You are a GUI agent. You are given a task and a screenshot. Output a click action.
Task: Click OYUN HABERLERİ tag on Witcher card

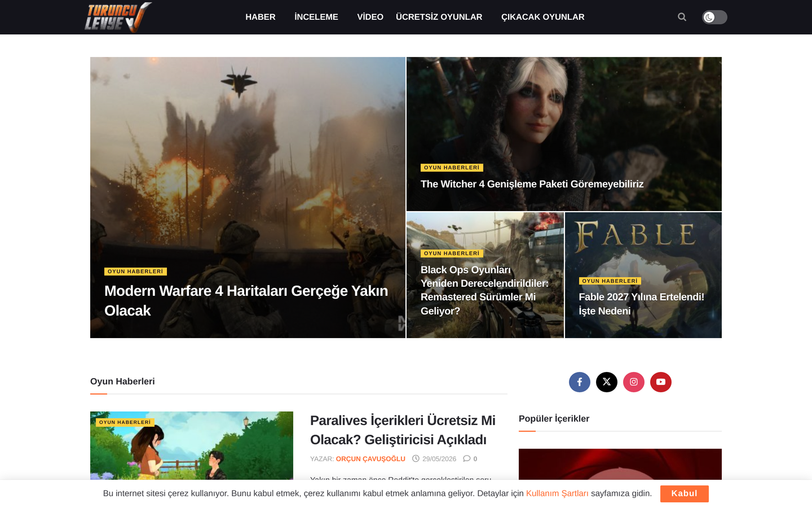pos(452,168)
